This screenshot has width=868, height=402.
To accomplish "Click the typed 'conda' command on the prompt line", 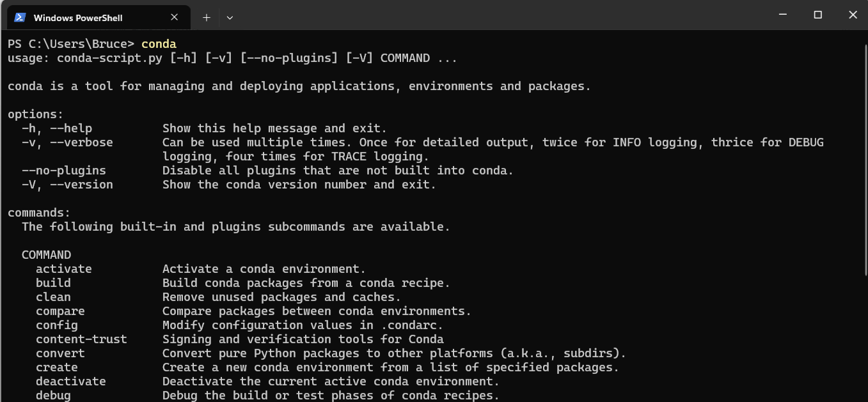I will pos(159,44).
